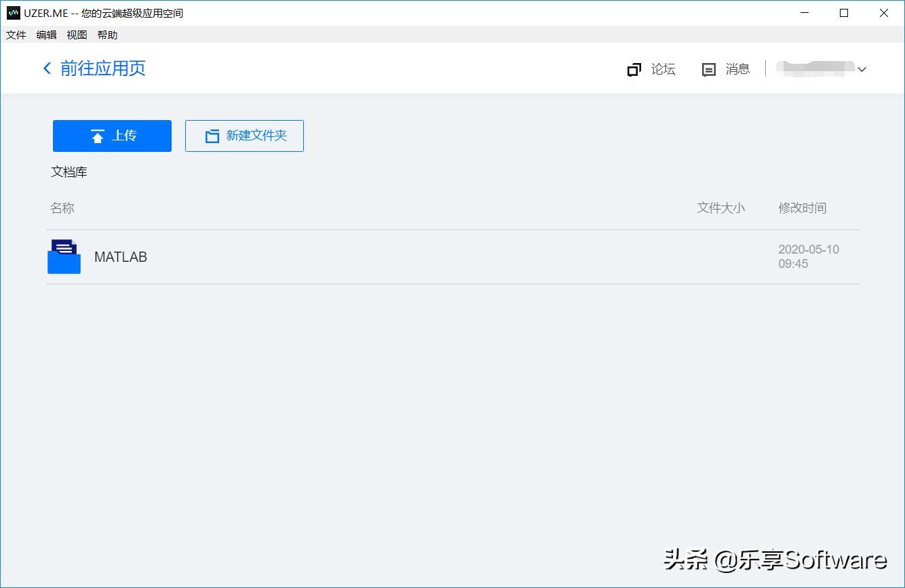Sort by the 修改时间 column header
Screen dimensions: 905x588
(x=802, y=208)
